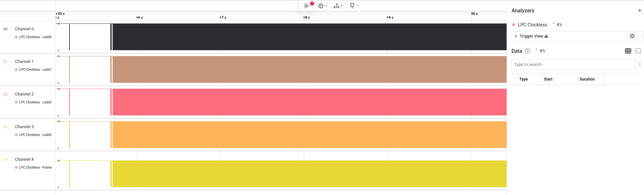Click the LPC Clockless - Ladd0 tag
This screenshot has width=644, height=195.
[x=33, y=37]
